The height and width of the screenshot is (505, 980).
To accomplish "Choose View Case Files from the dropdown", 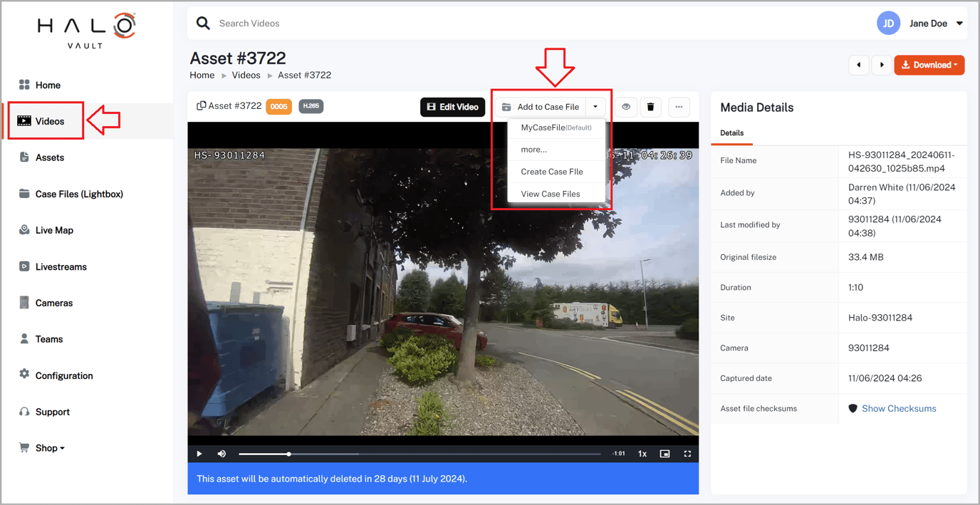I will click(551, 194).
